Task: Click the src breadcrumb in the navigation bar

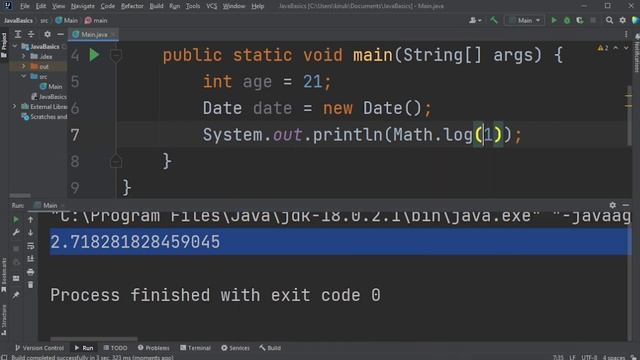Action: (44, 20)
